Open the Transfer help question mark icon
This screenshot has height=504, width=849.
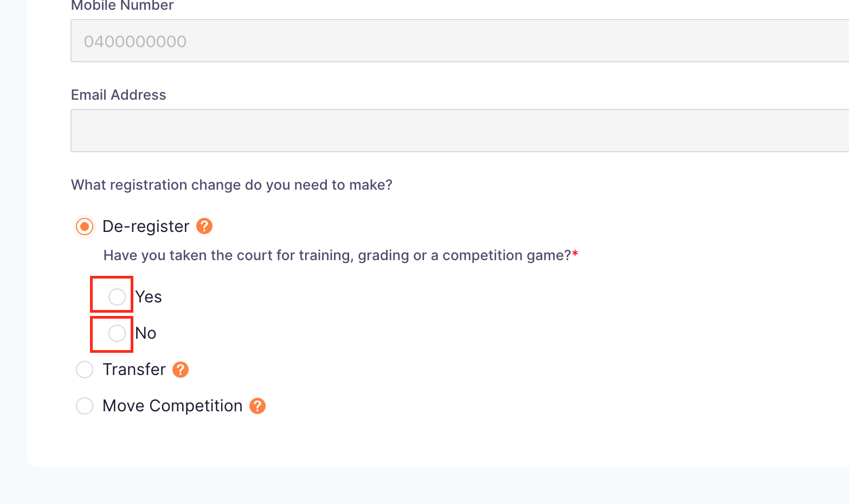[181, 370]
